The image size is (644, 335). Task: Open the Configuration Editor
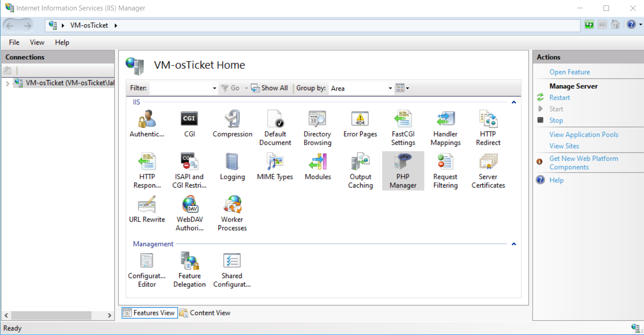click(147, 270)
